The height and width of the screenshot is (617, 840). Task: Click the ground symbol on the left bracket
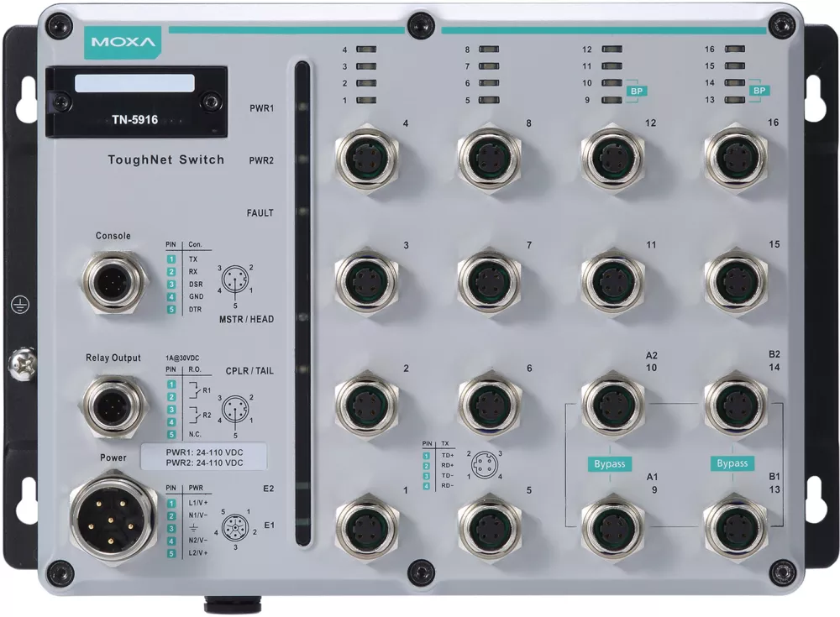(20, 306)
